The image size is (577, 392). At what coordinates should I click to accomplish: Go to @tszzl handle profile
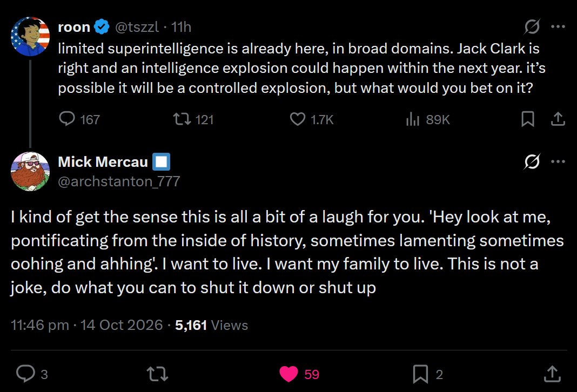[137, 27]
